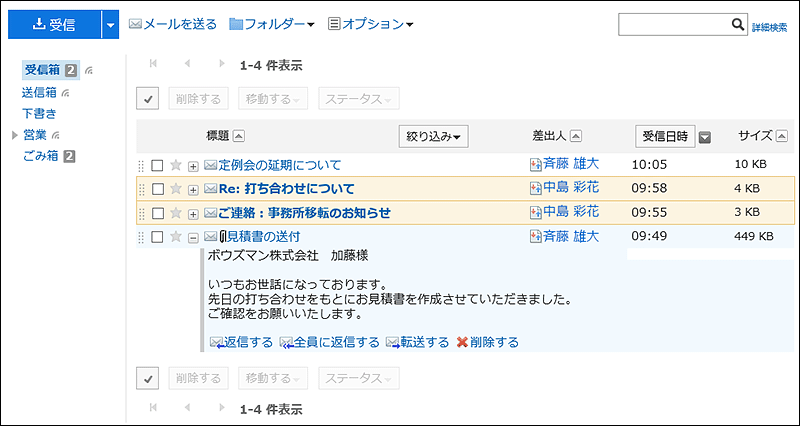Expand preview of Re: 打ち合わせについて

[x=193, y=190]
